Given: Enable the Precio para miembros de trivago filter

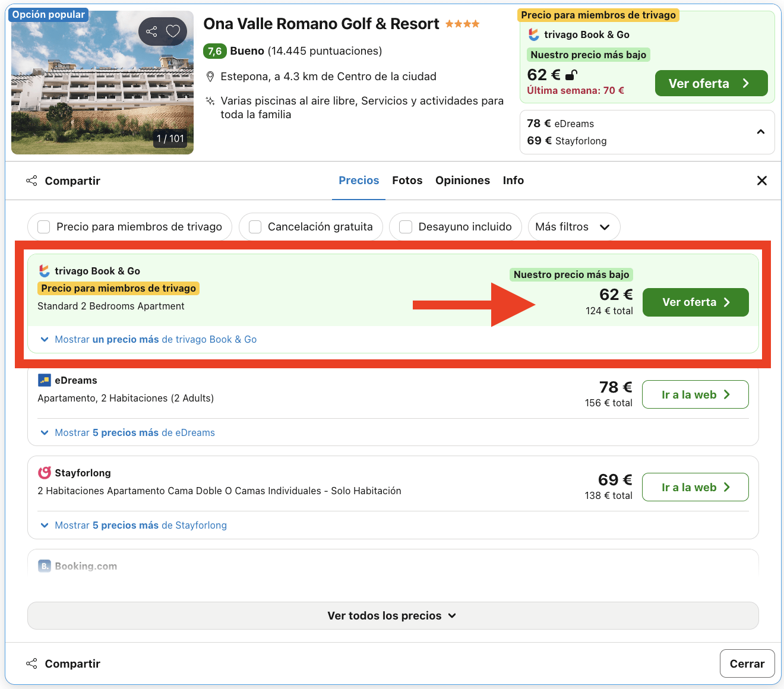Looking at the screenshot, I should (43, 227).
